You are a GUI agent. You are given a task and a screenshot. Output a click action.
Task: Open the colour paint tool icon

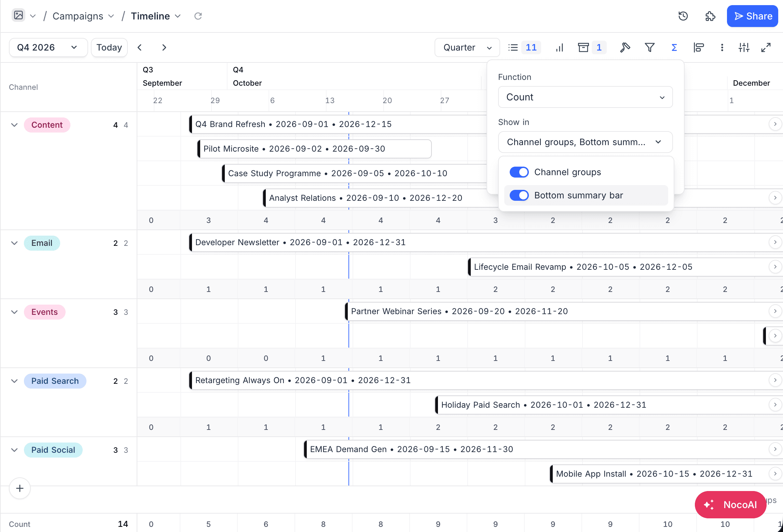coord(625,47)
